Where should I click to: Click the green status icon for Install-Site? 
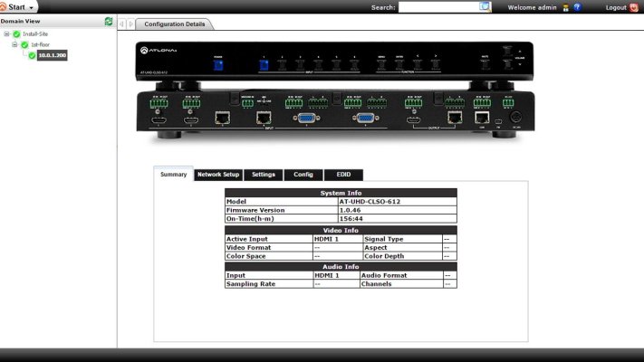(x=16, y=33)
